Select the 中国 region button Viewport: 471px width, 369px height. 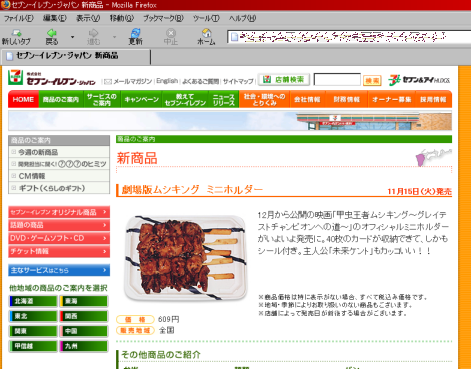[84, 331]
